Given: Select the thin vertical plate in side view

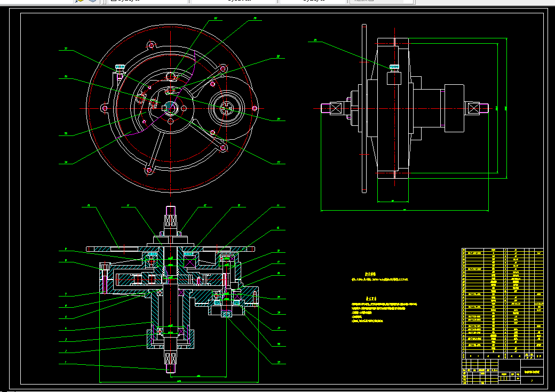Looking at the screenshot, I should (364, 108).
